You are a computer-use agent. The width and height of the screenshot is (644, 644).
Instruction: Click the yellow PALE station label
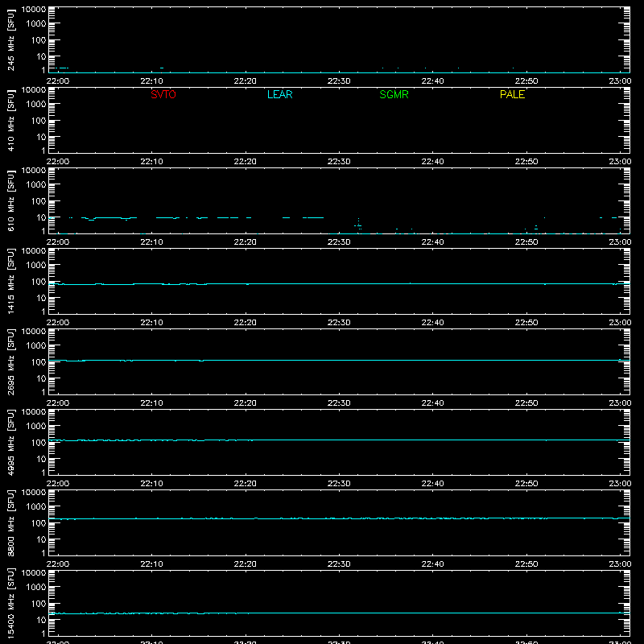[x=512, y=94]
